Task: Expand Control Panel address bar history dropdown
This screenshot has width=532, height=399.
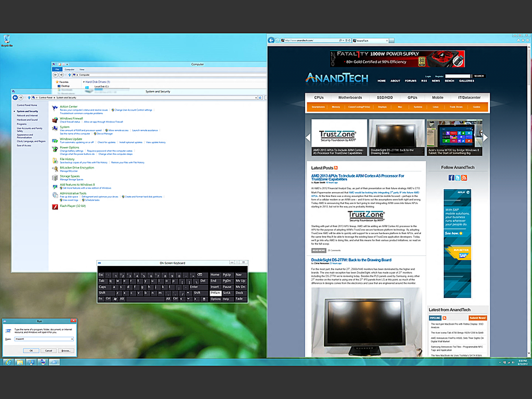Action: [x=256, y=98]
